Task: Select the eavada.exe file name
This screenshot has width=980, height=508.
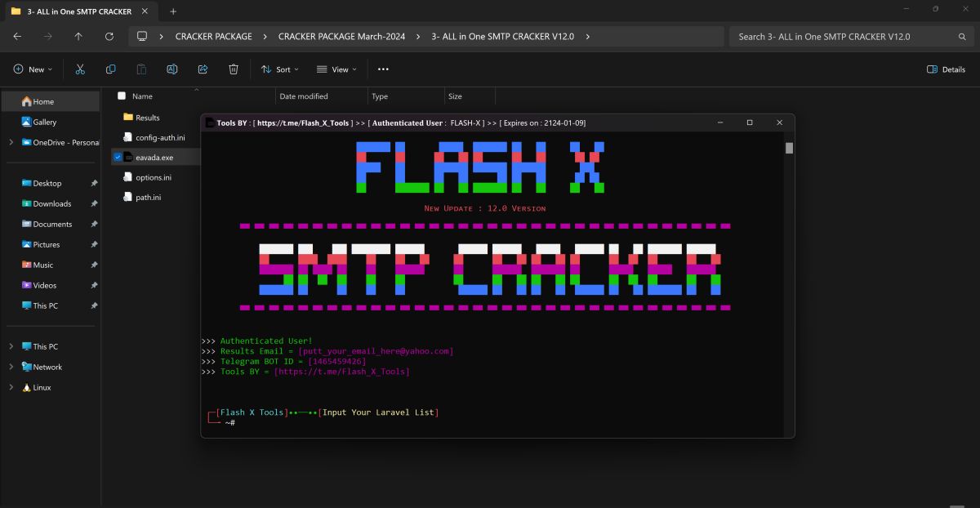Action: [x=154, y=158]
